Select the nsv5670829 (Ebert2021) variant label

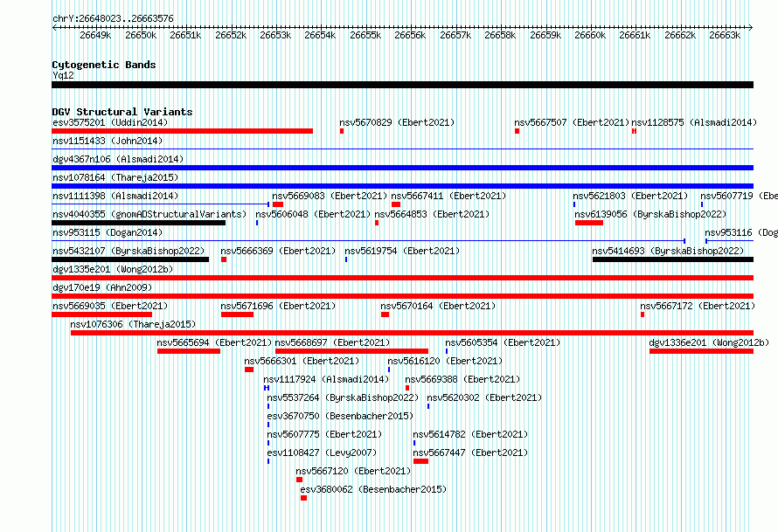coord(397,122)
